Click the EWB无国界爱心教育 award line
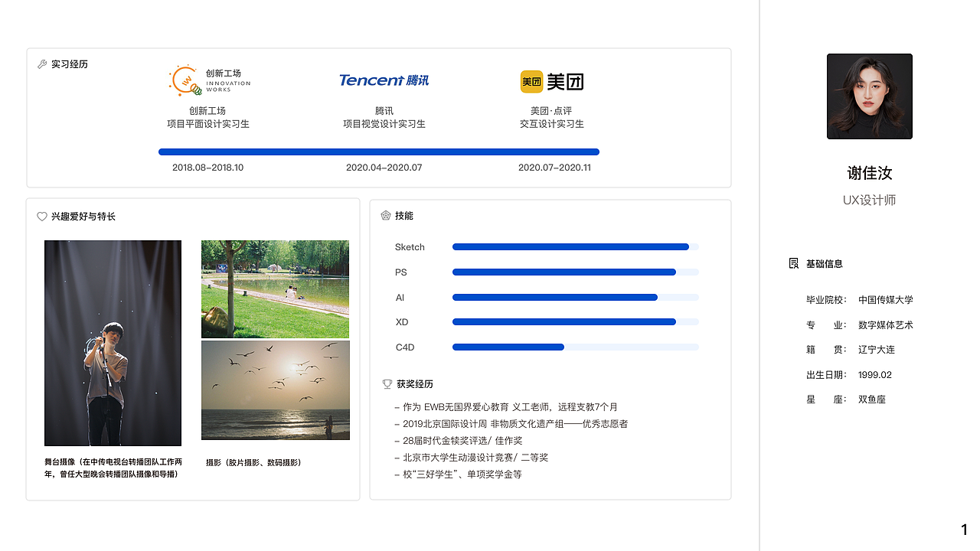 coord(506,407)
